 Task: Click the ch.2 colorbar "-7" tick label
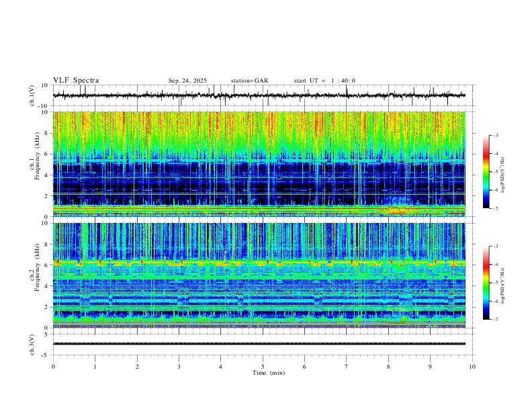coord(496,320)
